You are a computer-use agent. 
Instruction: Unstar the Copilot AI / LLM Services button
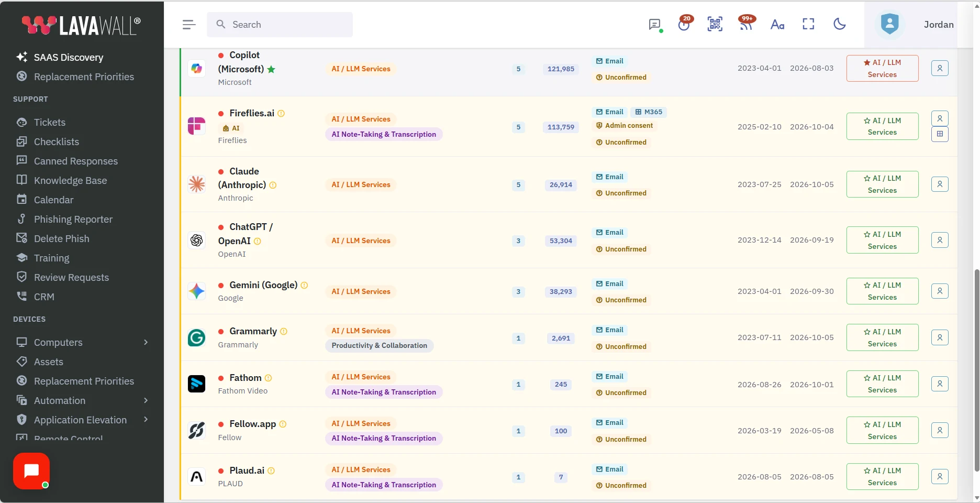[882, 68]
